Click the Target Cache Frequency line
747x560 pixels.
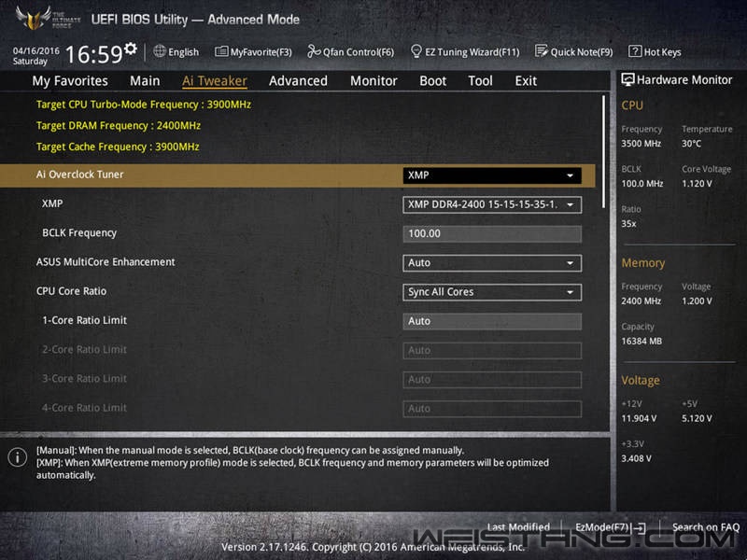point(118,147)
